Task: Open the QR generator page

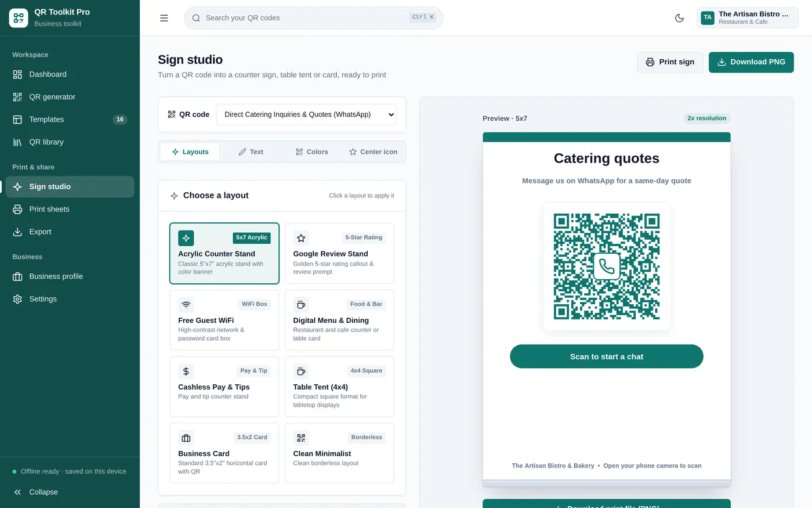Action: [70, 97]
